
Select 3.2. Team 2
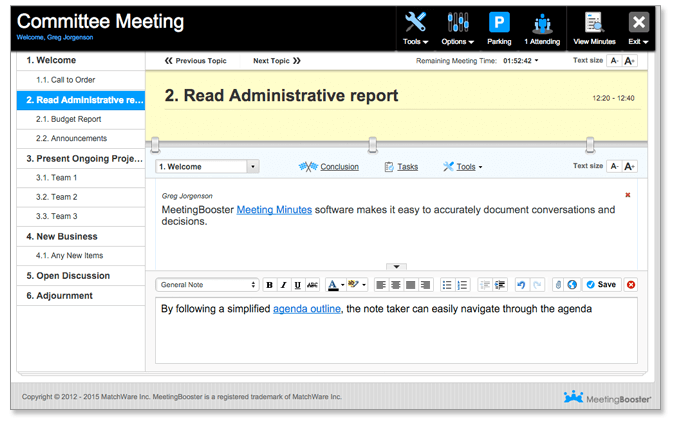click(81, 197)
